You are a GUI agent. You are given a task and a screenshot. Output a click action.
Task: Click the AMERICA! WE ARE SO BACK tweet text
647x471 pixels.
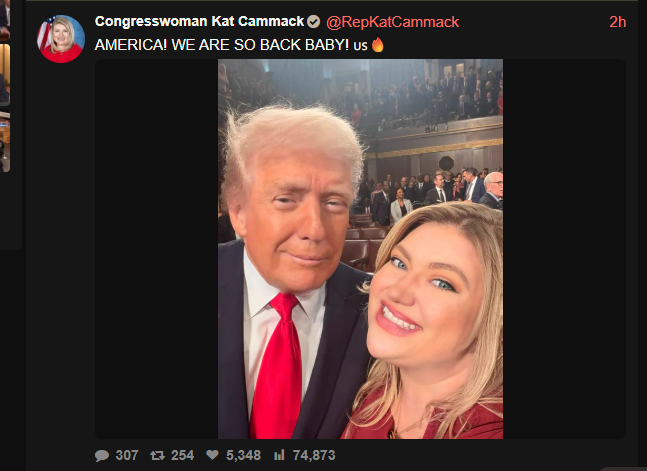click(x=222, y=45)
